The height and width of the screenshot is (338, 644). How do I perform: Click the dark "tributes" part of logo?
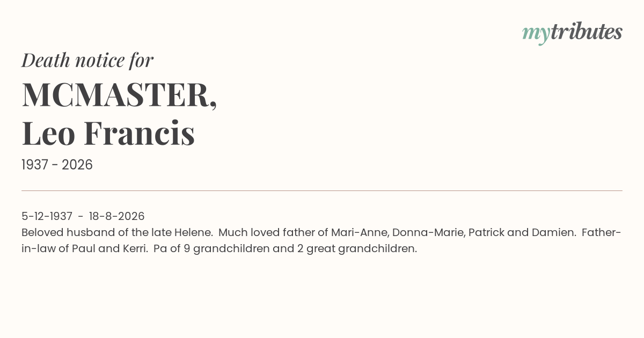[586, 32]
